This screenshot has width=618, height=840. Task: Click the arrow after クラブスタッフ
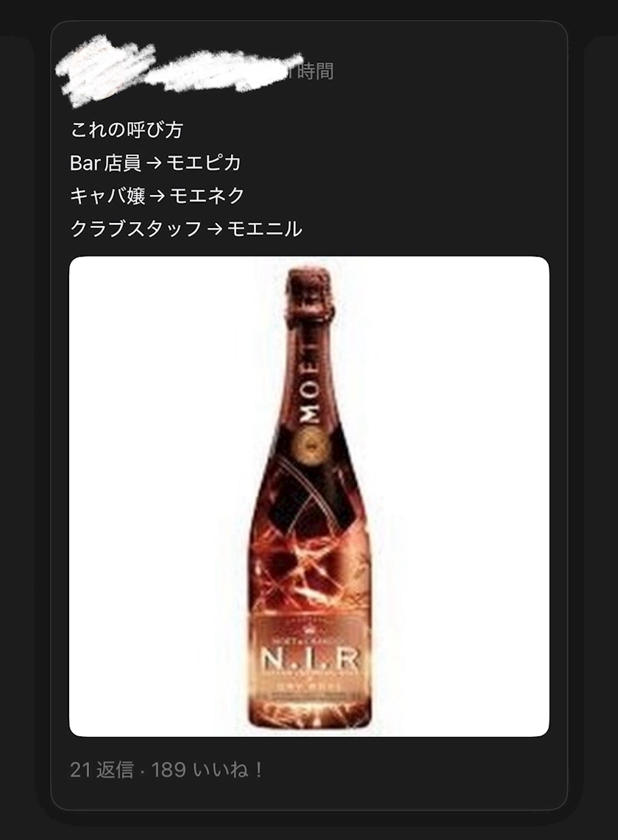click(214, 229)
